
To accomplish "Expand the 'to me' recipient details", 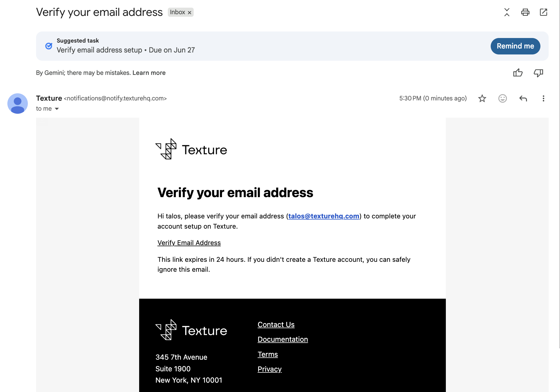I will coord(57,109).
